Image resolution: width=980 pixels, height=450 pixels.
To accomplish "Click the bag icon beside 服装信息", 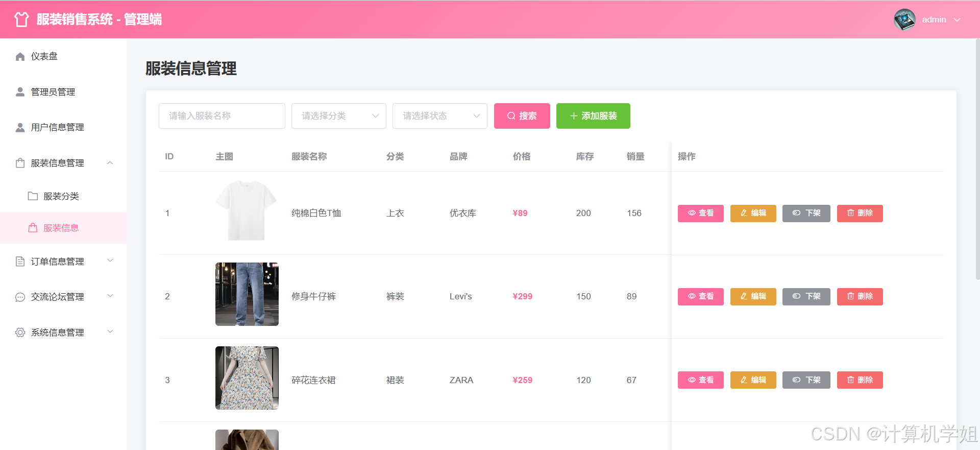I will click(33, 228).
